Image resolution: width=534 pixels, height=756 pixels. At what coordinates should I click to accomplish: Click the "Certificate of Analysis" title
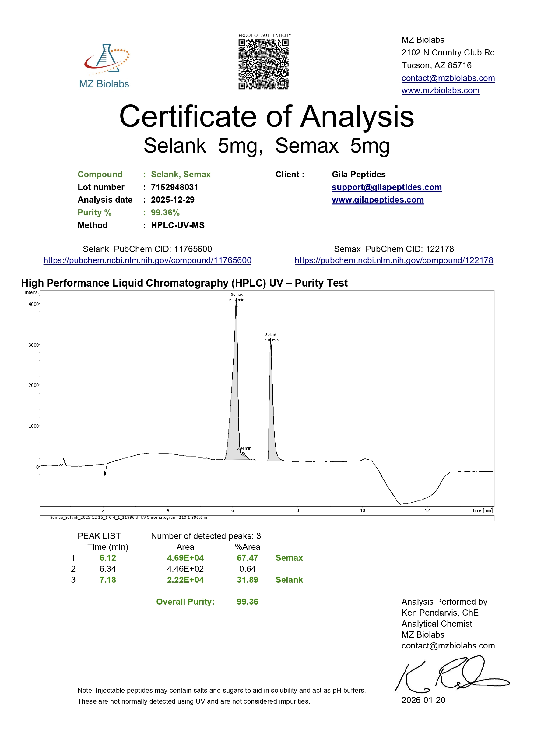tap(266, 116)
